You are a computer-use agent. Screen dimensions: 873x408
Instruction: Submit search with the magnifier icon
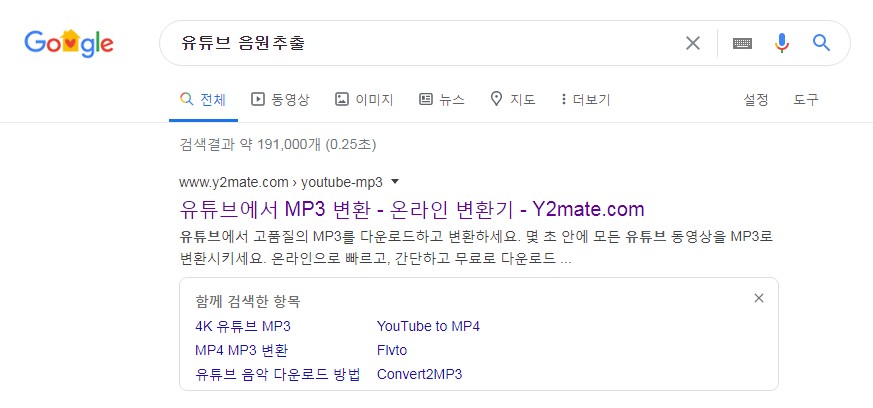click(x=821, y=43)
